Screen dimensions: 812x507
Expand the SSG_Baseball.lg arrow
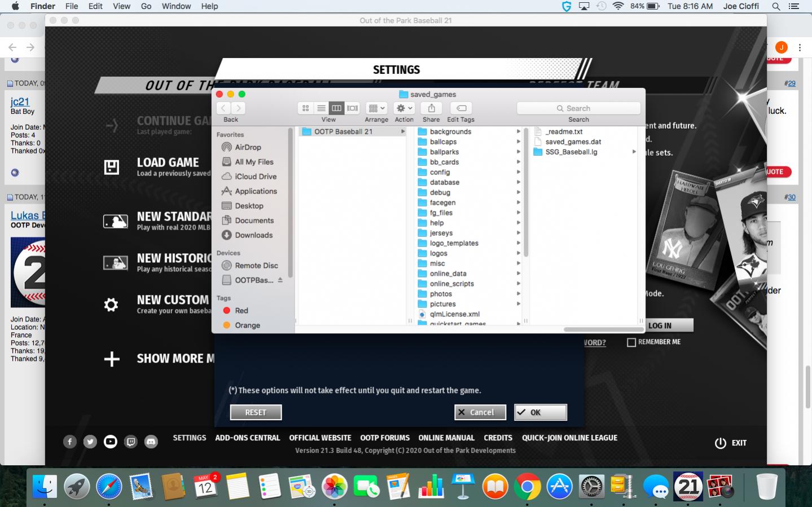[634, 152]
